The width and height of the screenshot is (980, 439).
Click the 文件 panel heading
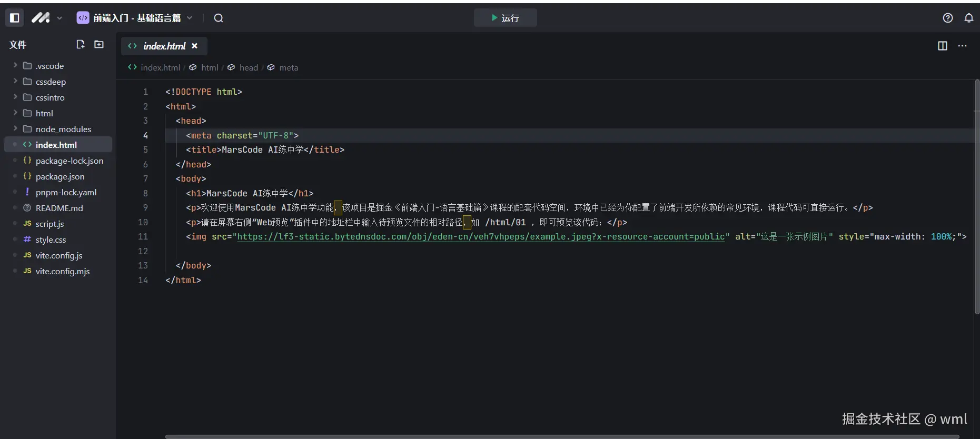point(18,45)
